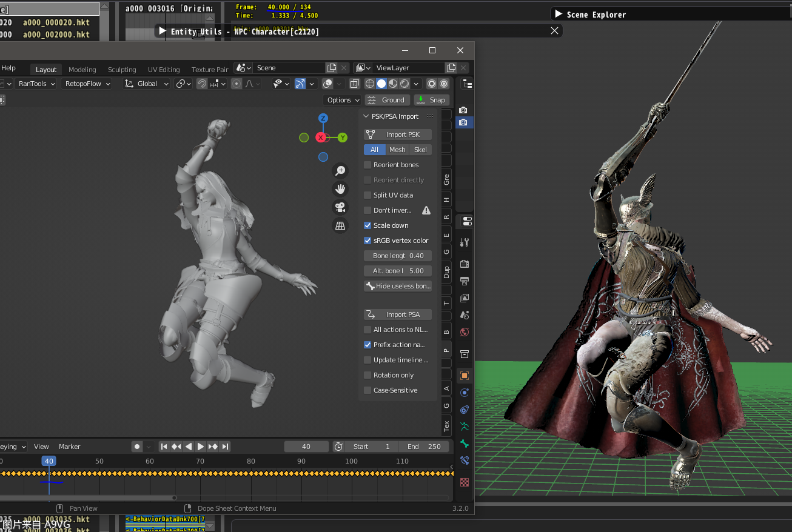792x532 pixels.
Task: Open the Global transform orientation dropdown
Action: click(x=147, y=84)
